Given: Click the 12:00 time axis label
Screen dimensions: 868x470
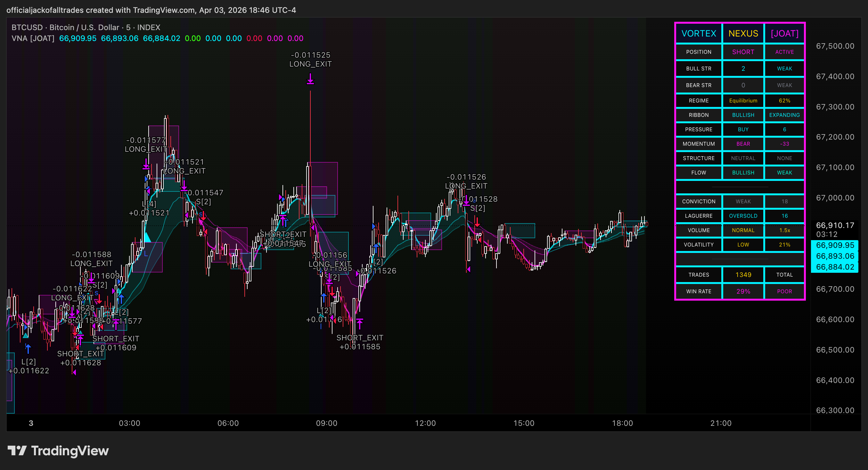Looking at the screenshot, I should tap(425, 423).
